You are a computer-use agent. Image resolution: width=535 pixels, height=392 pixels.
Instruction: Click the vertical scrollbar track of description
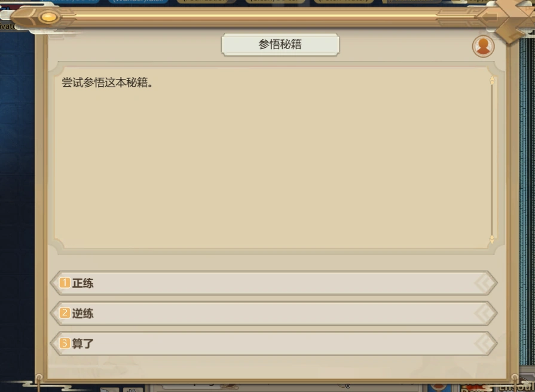pyautogui.click(x=492, y=160)
